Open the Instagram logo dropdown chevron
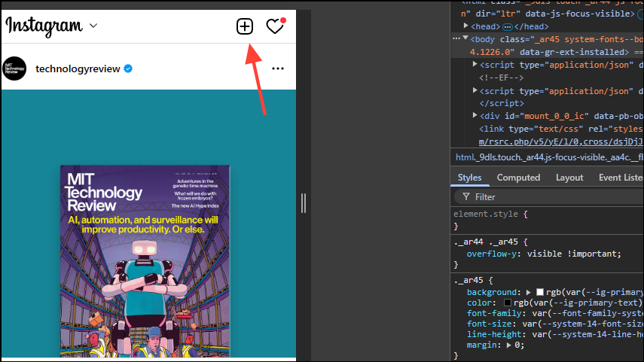This screenshot has height=362, width=644. [x=93, y=26]
